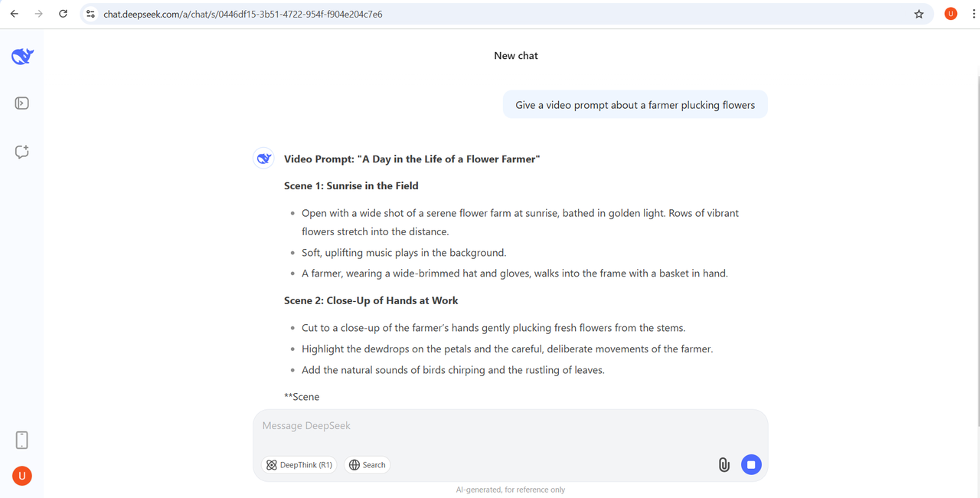
Task: Click the bullet 'Highlight the dewdrops on the petals'
Action: tap(507, 349)
